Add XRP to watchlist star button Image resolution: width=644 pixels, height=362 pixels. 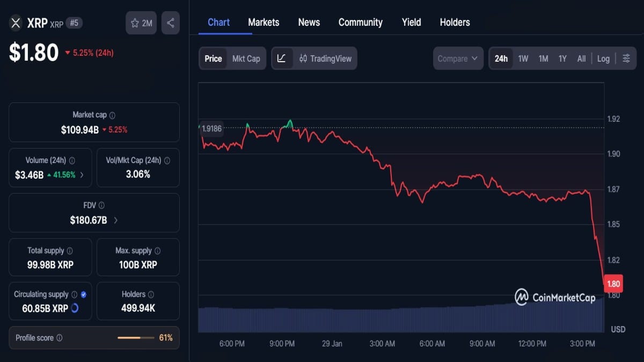[x=141, y=23]
